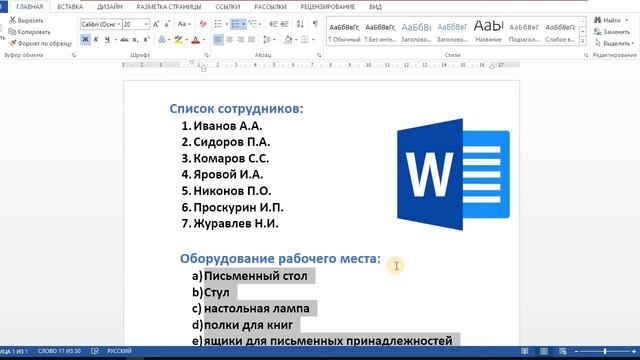This screenshot has height=360, width=640.
Task: Switch to web layout view
Action: coord(562,351)
